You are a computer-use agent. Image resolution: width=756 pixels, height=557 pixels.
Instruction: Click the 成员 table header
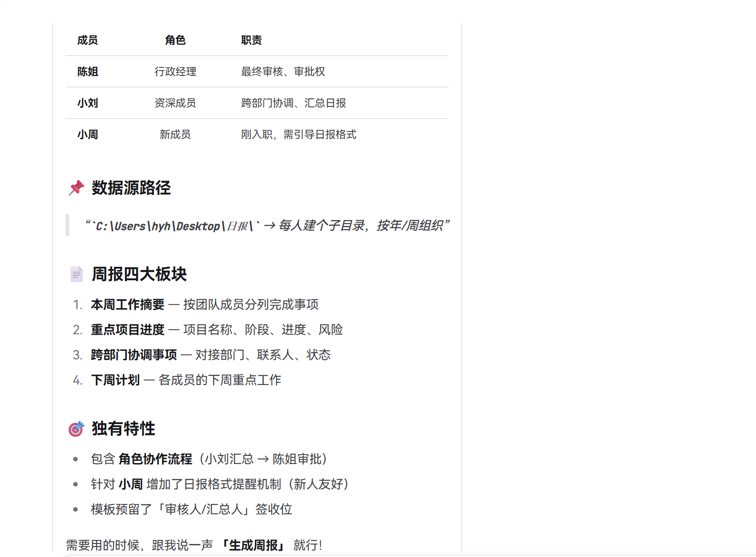pyautogui.click(x=88, y=40)
